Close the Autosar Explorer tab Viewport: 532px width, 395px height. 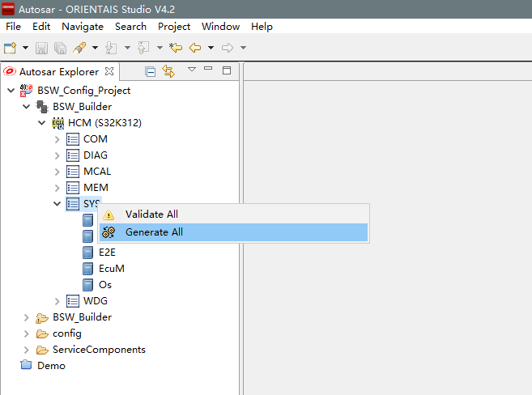[109, 71]
